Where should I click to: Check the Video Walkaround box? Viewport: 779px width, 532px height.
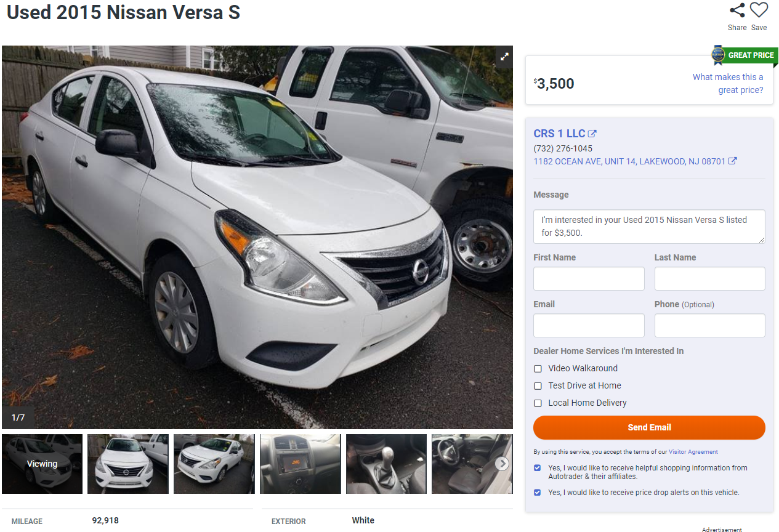(538, 369)
